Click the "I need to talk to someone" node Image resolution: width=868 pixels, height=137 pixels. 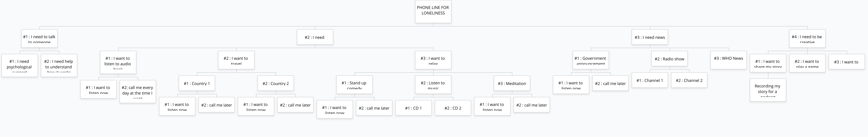tap(39, 39)
